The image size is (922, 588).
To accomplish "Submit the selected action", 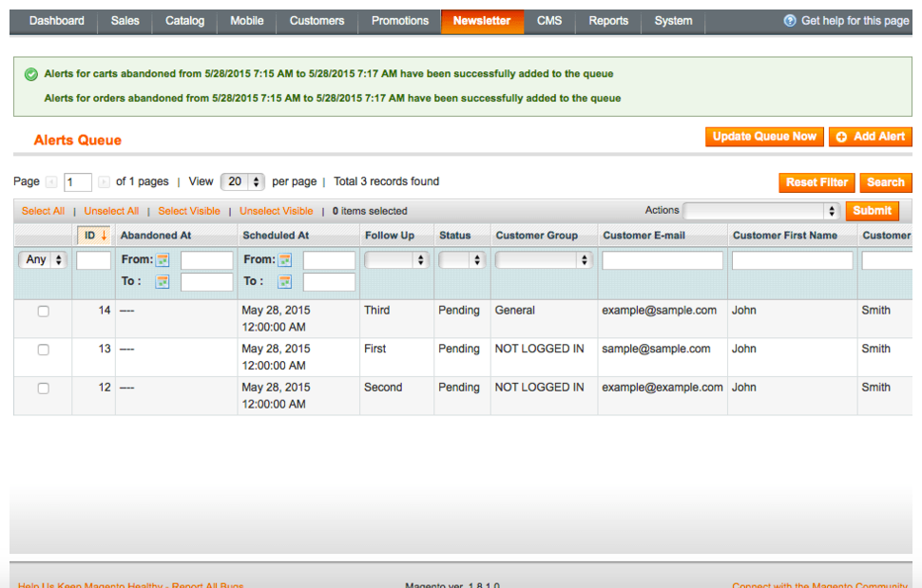I will pyautogui.click(x=873, y=211).
